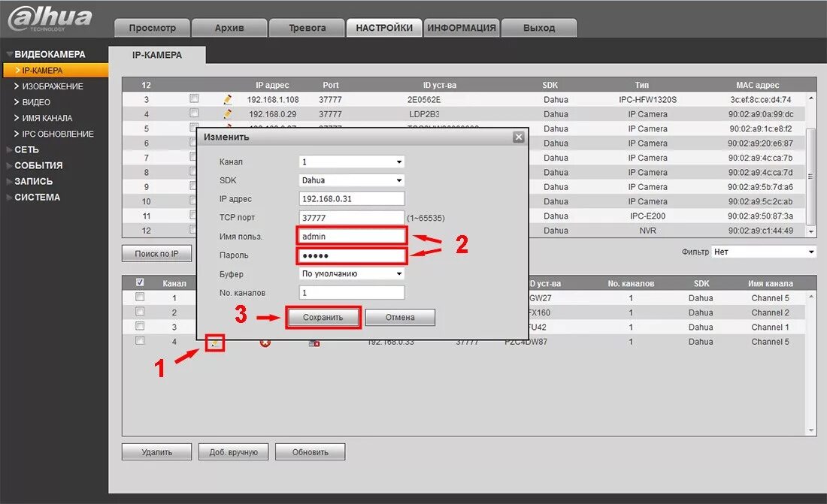Go to the Тревога tab
The height and width of the screenshot is (504, 827).
click(x=307, y=28)
